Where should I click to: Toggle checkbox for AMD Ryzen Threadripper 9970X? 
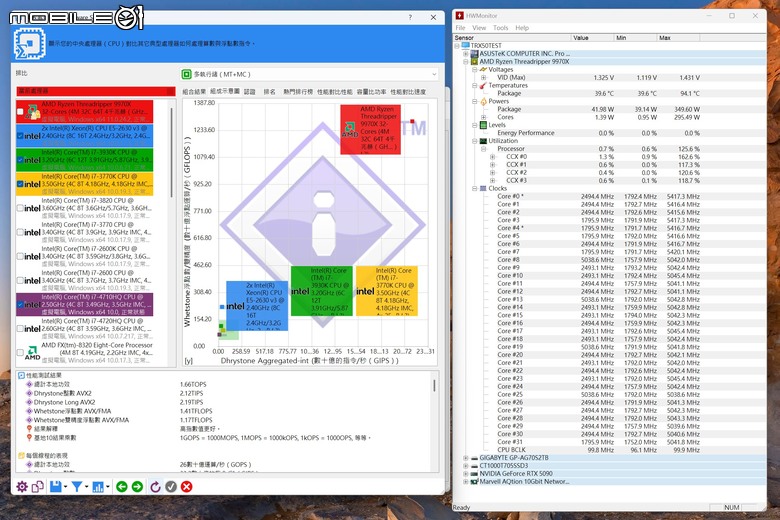(20, 112)
